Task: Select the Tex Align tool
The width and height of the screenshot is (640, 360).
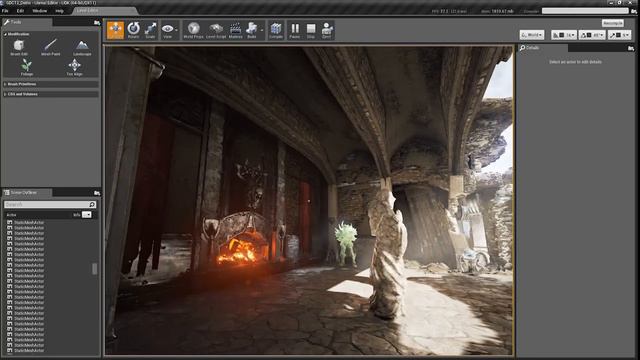Action: (74, 67)
